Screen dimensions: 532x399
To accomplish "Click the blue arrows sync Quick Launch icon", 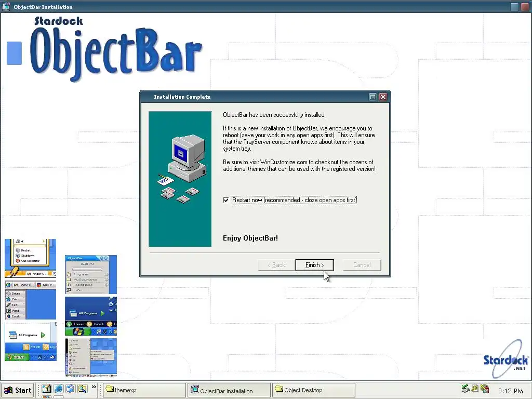I will [x=70, y=389].
